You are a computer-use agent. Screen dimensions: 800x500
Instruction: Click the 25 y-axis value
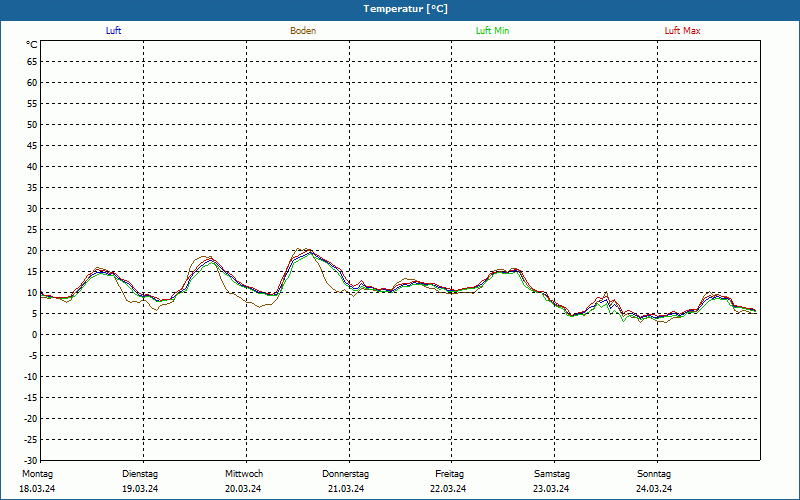[32, 230]
